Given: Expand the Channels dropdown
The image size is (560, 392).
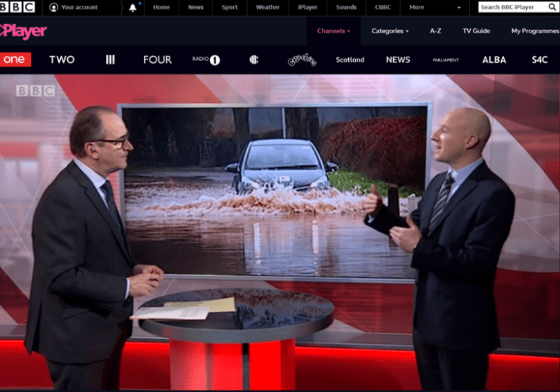Looking at the screenshot, I should click(334, 30).
